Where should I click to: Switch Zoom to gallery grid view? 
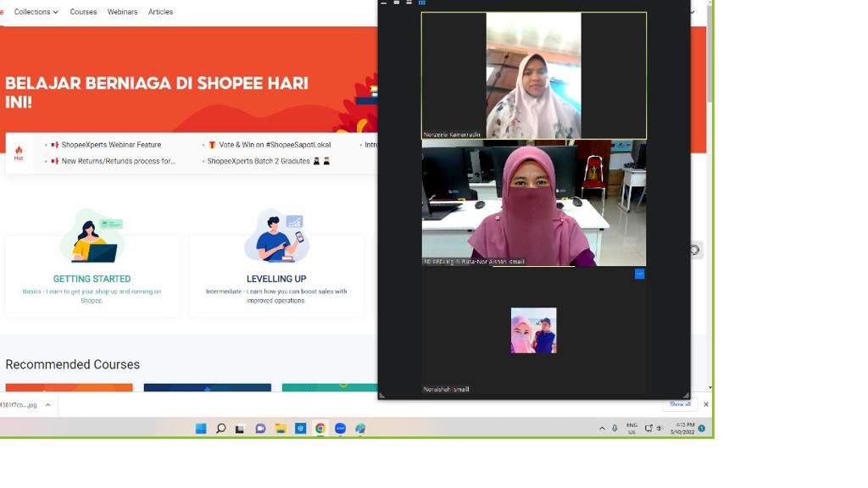[x=421, y=3]
